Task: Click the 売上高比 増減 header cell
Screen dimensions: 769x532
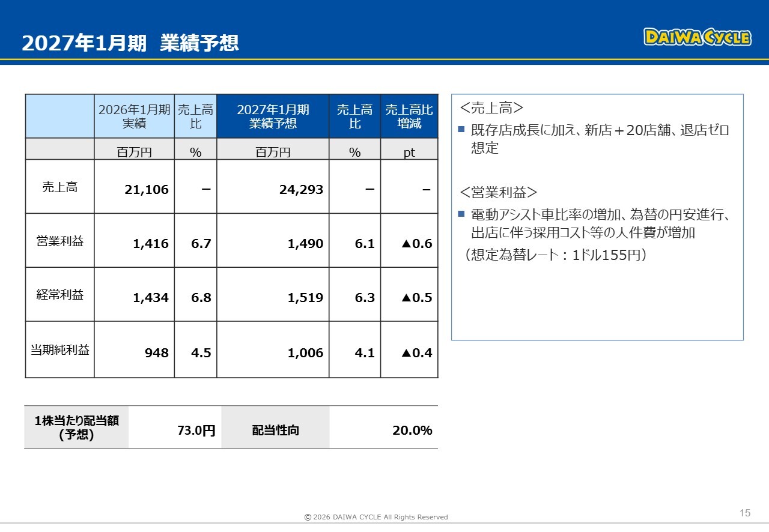Action: click(x=409, y=116)
